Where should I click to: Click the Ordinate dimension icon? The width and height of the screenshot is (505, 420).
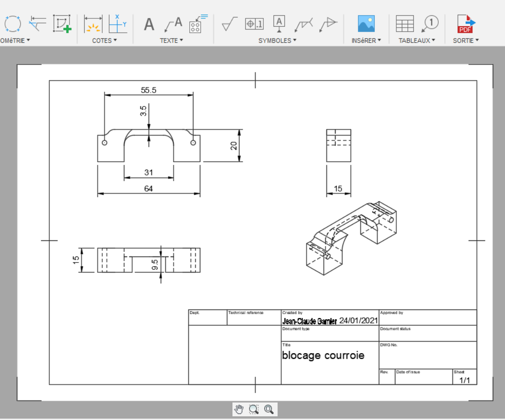(117, 24)
